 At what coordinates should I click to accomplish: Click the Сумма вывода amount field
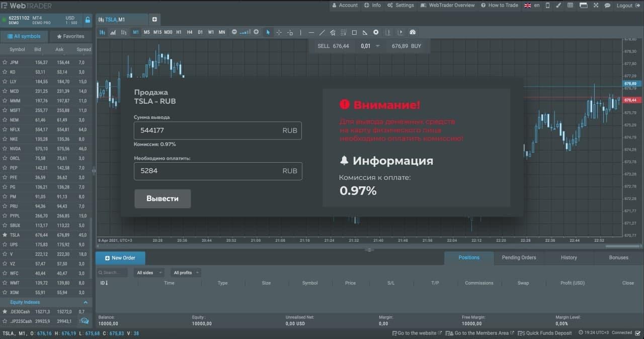218,130
